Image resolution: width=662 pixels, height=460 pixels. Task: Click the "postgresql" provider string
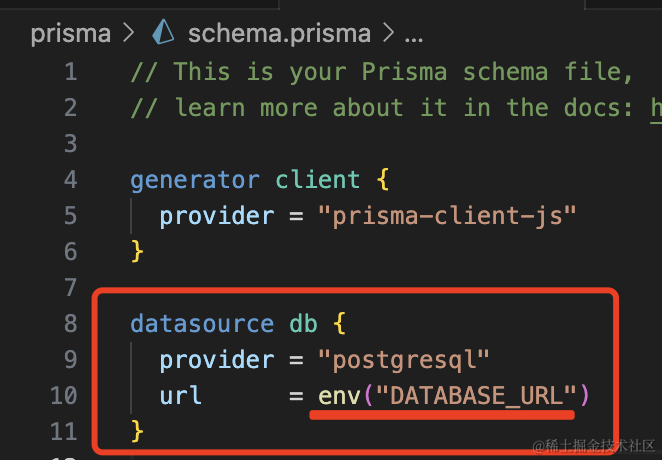(x=404, y=360)
